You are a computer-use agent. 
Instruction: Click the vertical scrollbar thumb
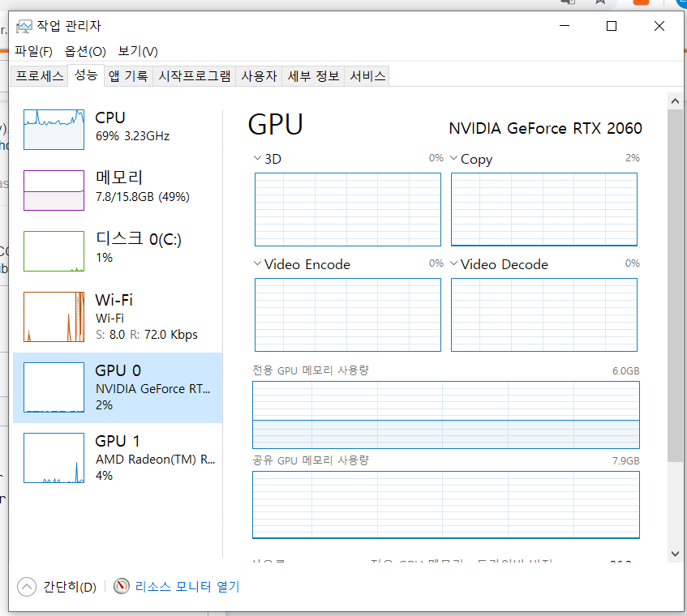[x=675, y=285]
